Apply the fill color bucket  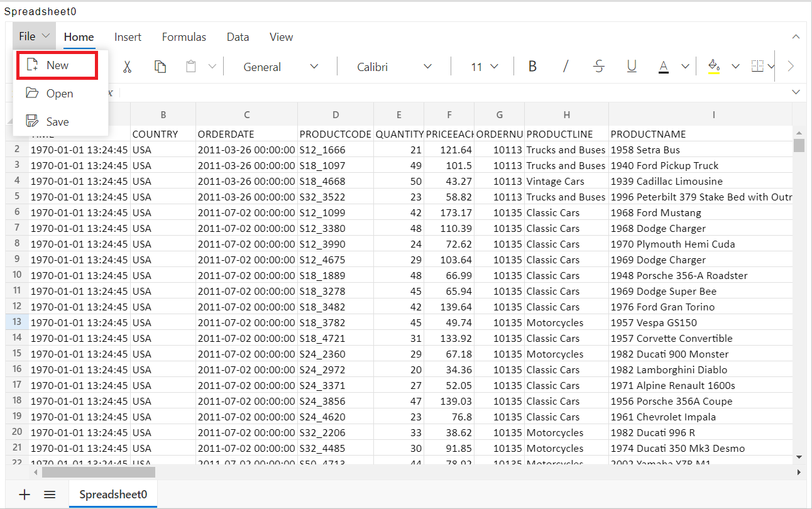click(713, 67)
